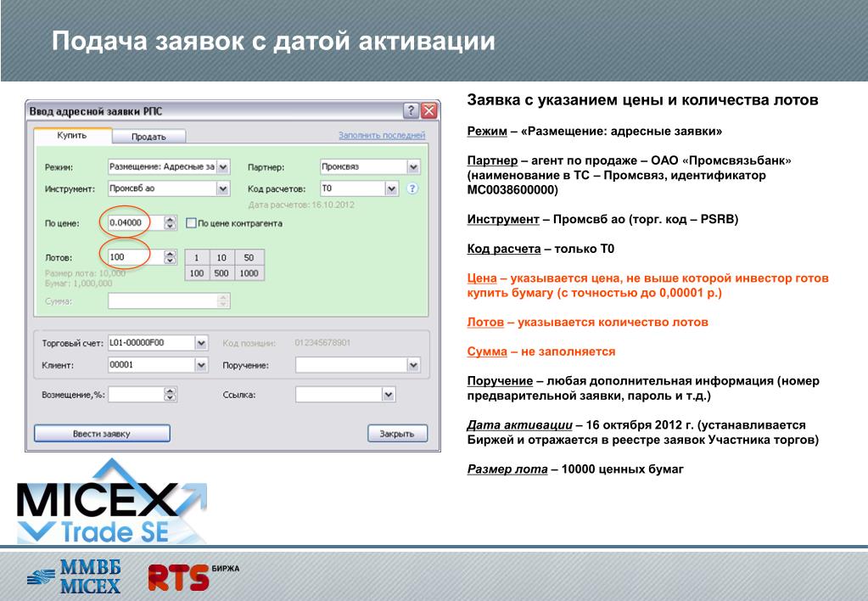The height and width of the screenshot is (601, 868).
Task: Click the underlined Партнер heading text
Action: 492,160
